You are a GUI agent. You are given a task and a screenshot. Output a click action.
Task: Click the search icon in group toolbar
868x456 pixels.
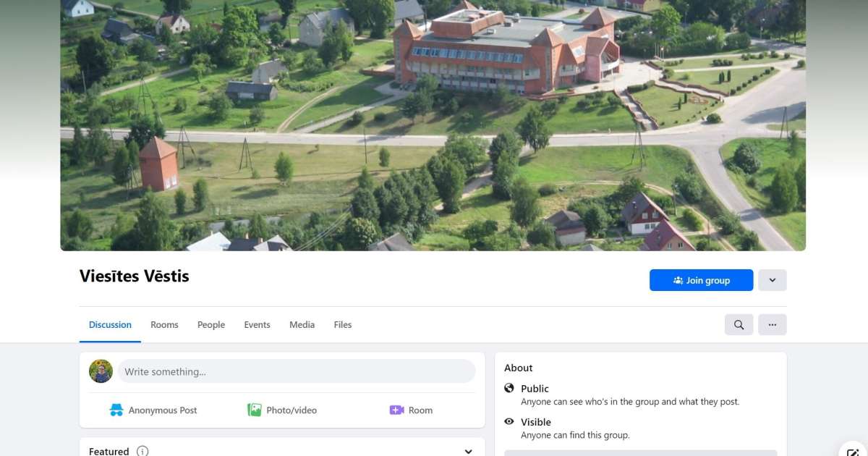[x=739, y=325]
